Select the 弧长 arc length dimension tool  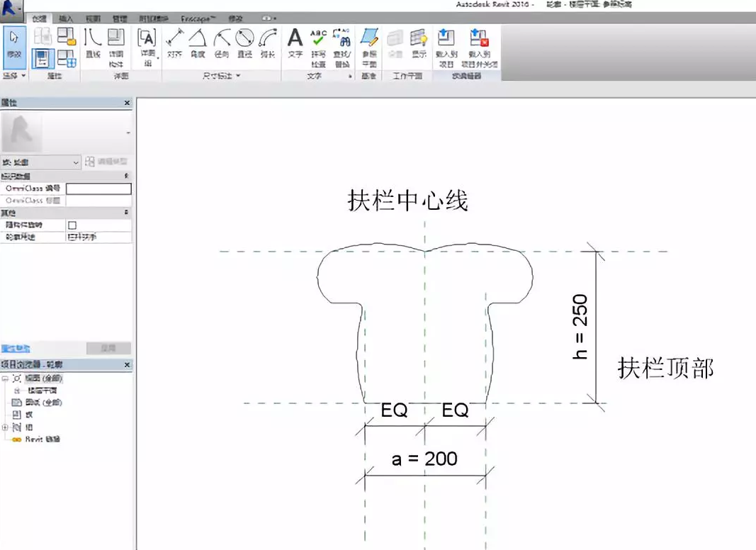(x=266, y=40)
